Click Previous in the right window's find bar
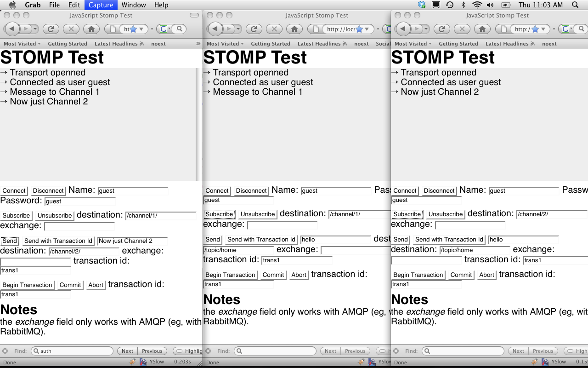The width and height of the screenshot is (588, 368). 543,351
